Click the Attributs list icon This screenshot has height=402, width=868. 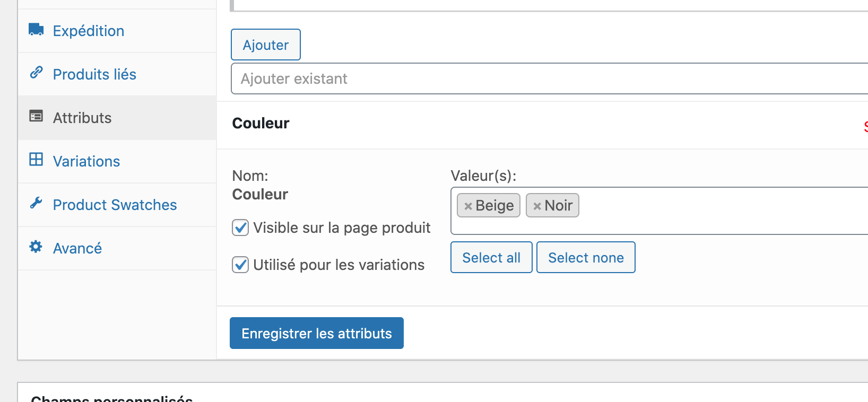click(x=36, y=116)
